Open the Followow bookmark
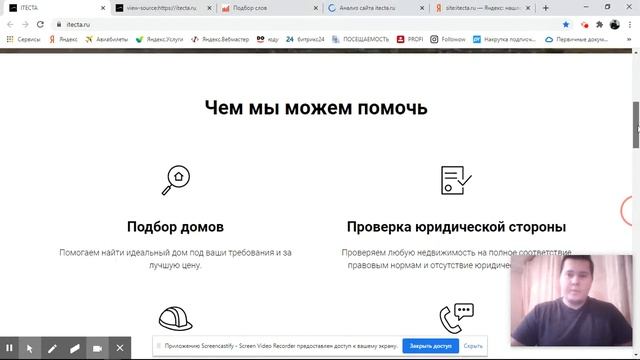 (448, 39)
